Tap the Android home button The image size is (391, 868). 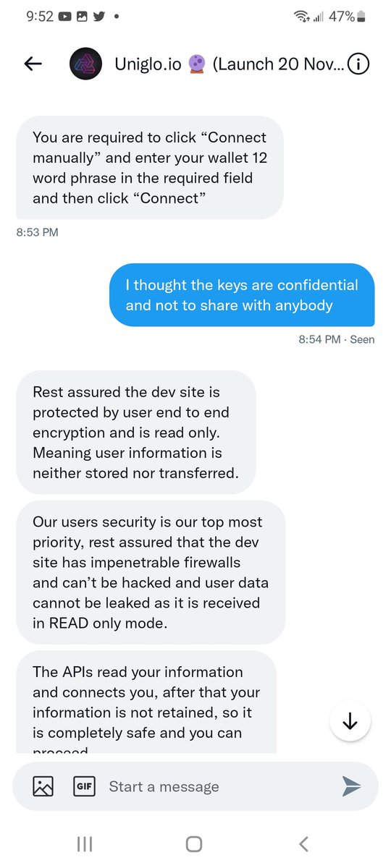tap(194, 843)
